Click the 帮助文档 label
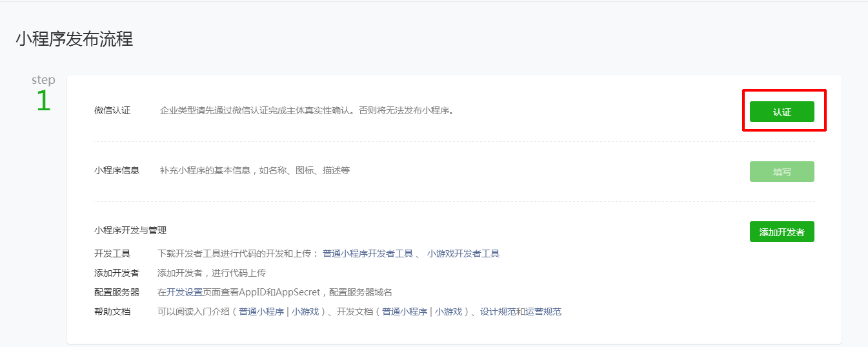The width and height of the screenshot is (868, 347). tap(112, 312)
